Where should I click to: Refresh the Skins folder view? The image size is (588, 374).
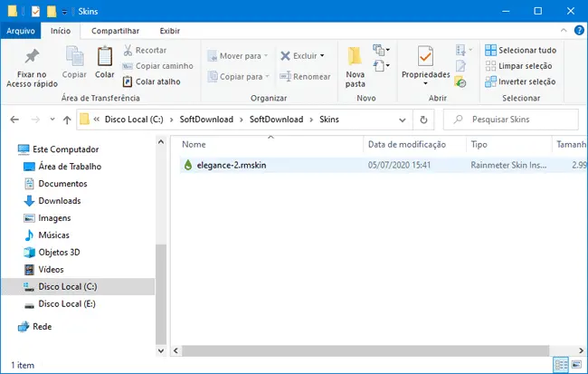pyautogui.click(x=423, y=120)
